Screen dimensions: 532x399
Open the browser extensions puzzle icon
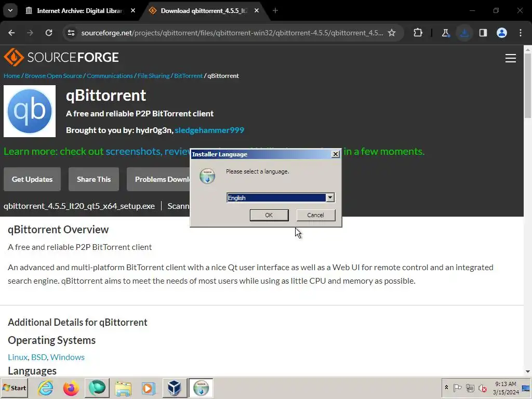tap(418, 33)
